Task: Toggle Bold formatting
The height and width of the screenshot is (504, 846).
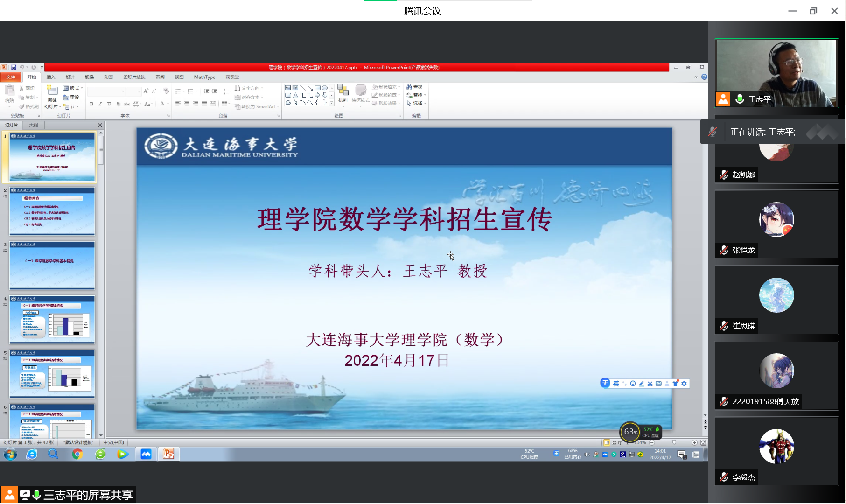Action: pos(91,104)
